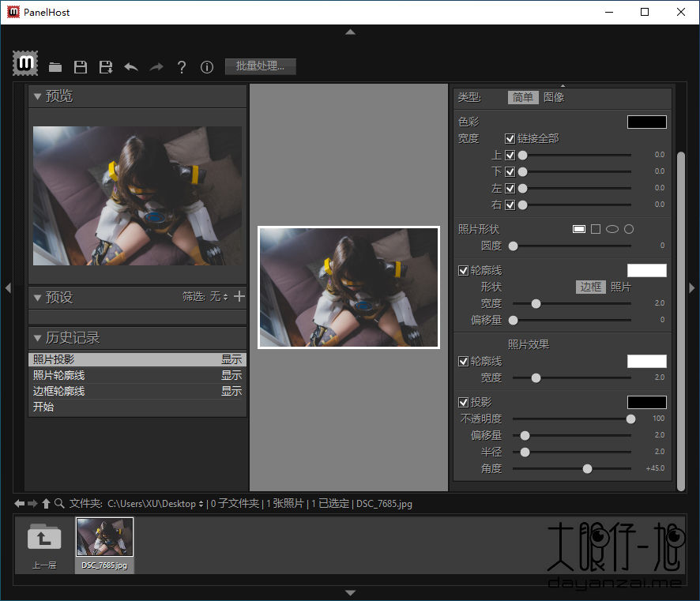Collapse the right panel arrow
The height and width of the screenshot is (601, 700).
[692, 288]
